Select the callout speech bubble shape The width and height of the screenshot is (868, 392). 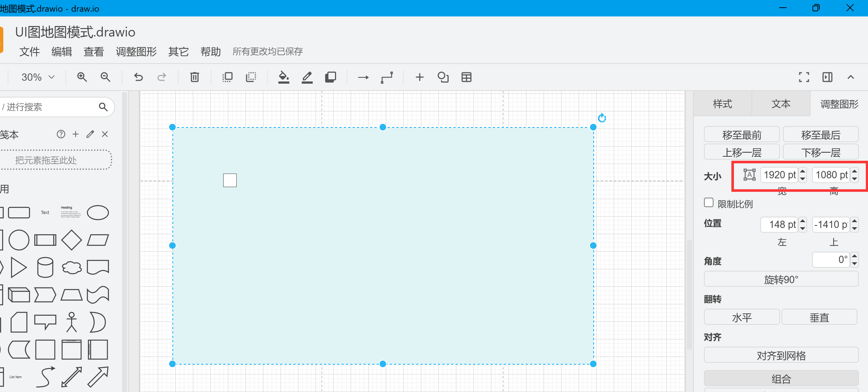(x=45, y=322)
